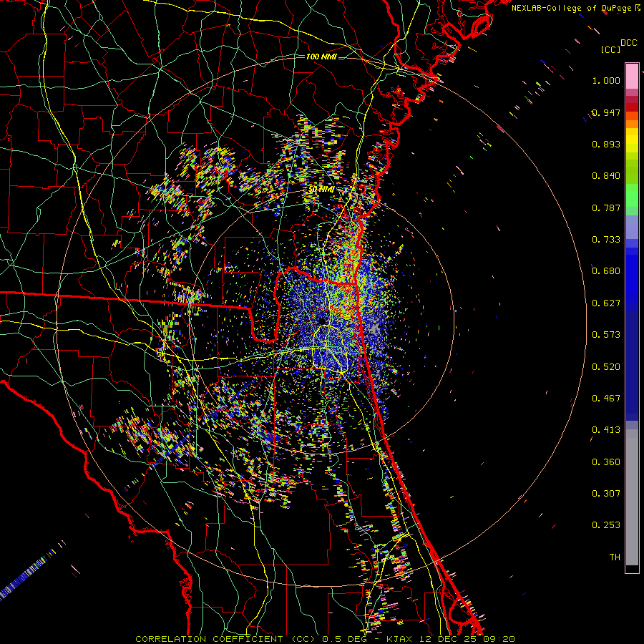The width and height of the screenshot is (644, 644).
Task: Click the red segment of the color bar
Action: pos(632,107)
